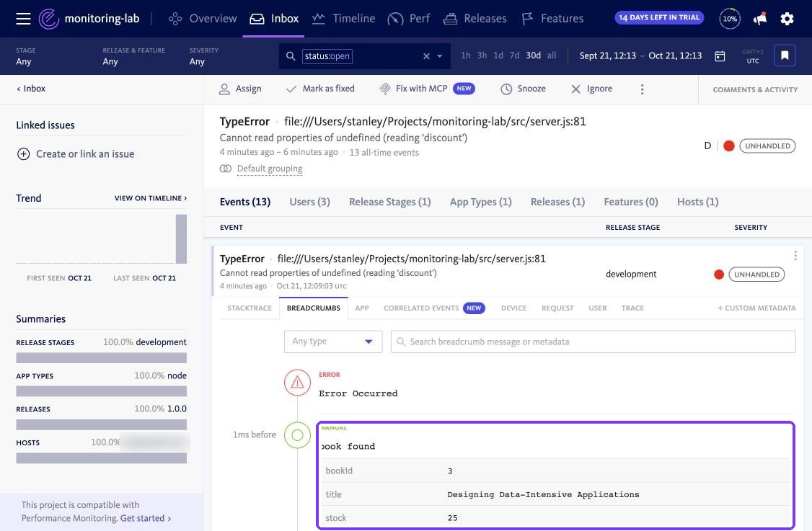Snooze this error
812x531 pixels.
click(523, 89)
